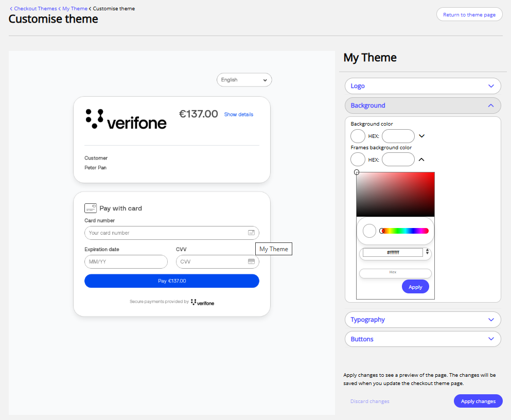Viewport: 511px width, 420px height.
Task: Toggle color format with the up-down arrows
Action: tap(427, 252)
